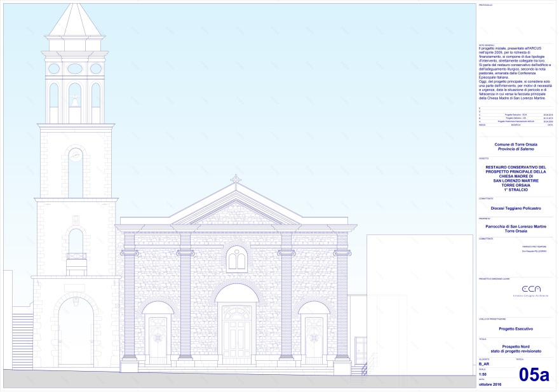559x392 pixels.
Task: Click the scale value 1:50
Action: pyautogui.click(x=482, y=374)
